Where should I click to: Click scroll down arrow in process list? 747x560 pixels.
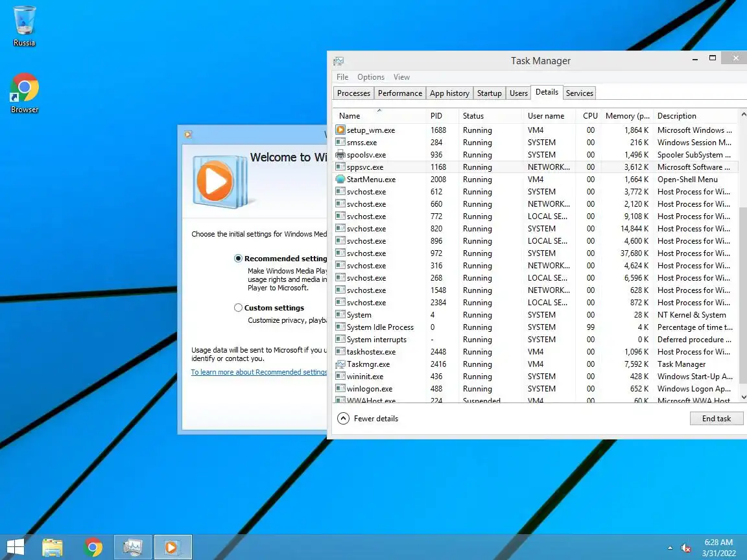pos(742,397)
